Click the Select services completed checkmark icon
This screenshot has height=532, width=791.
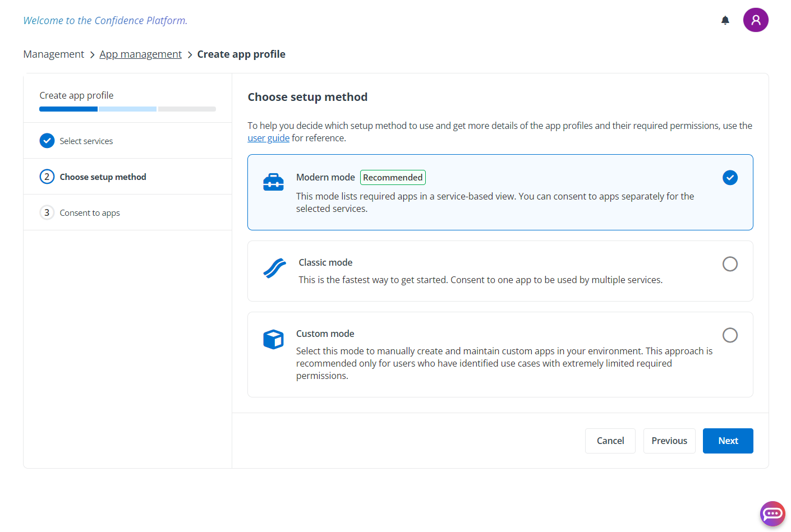tap(47, 141)
